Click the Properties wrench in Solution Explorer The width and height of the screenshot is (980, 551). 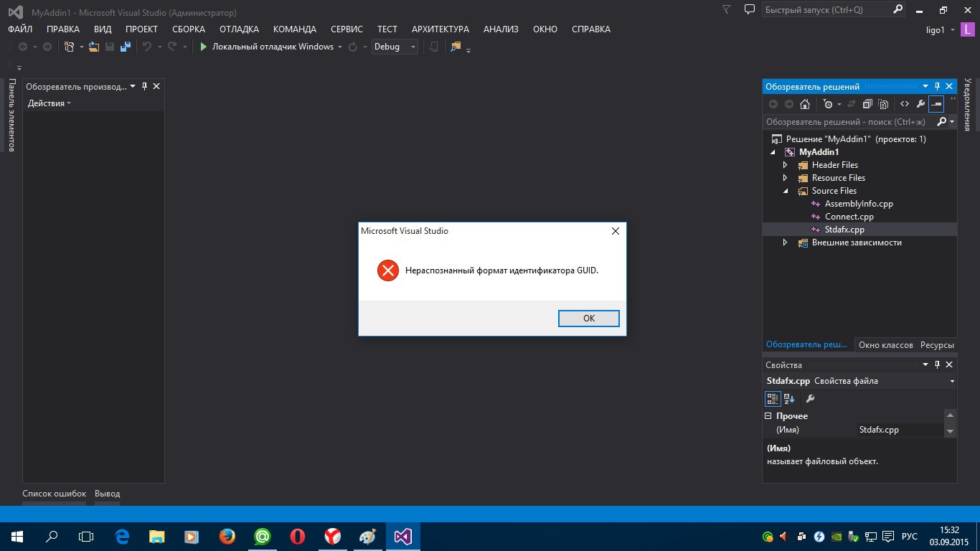(921, 104)
